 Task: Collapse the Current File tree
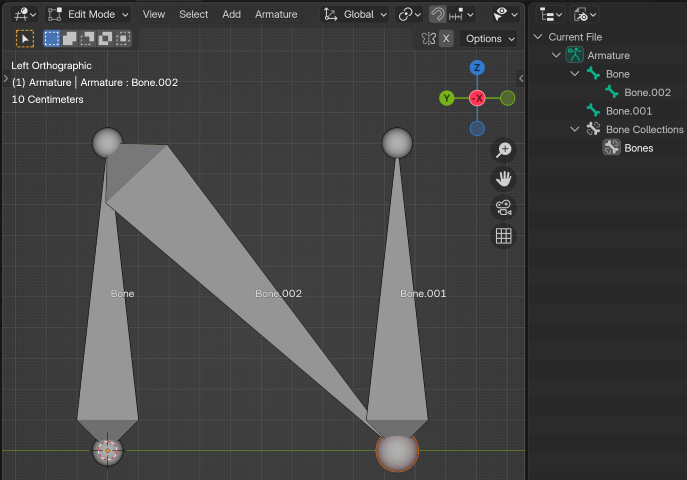(538, 37)
